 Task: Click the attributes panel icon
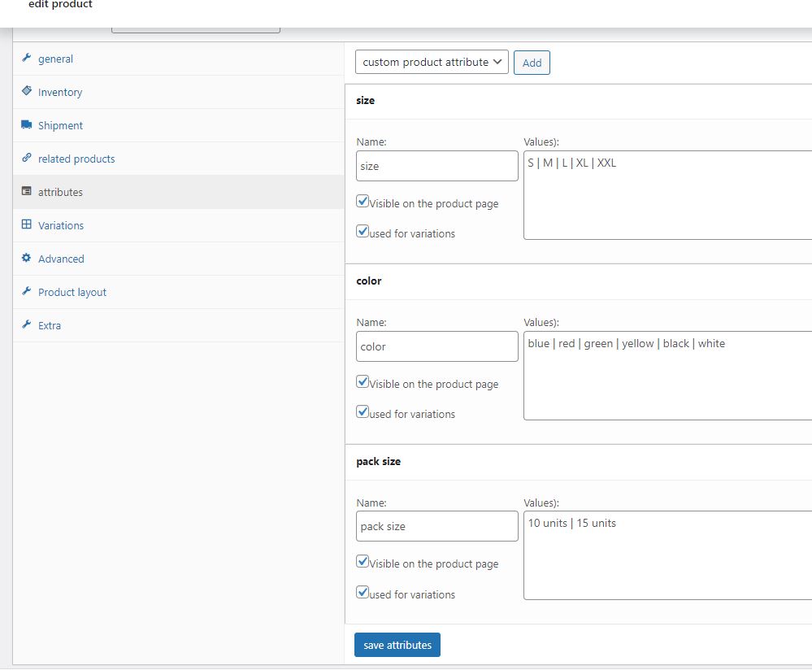click(x=26, y=191)
